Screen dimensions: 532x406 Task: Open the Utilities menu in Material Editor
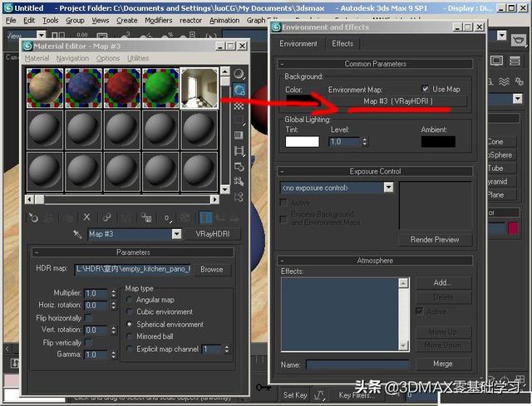coord(138,58)
